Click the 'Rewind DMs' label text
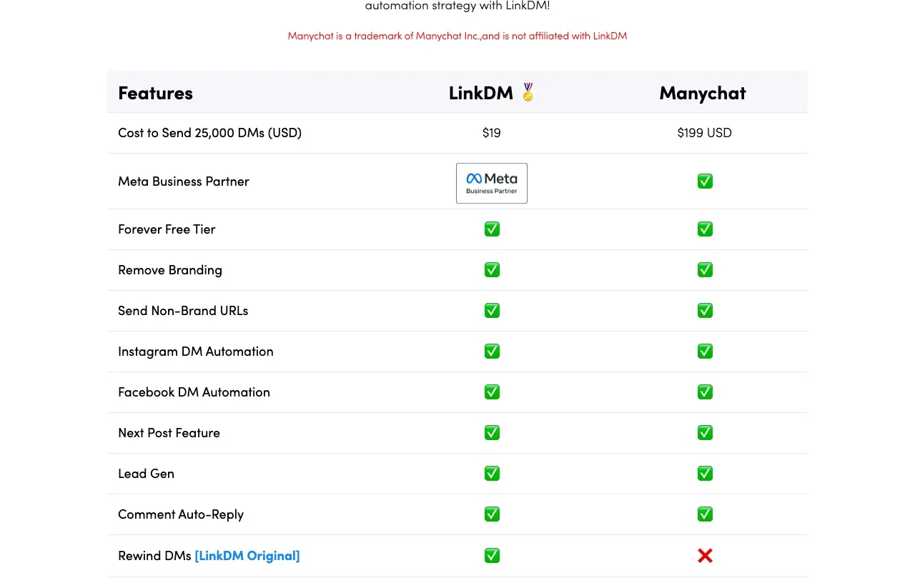The width and height of the screenshot is (915, 588). [154, 556]
